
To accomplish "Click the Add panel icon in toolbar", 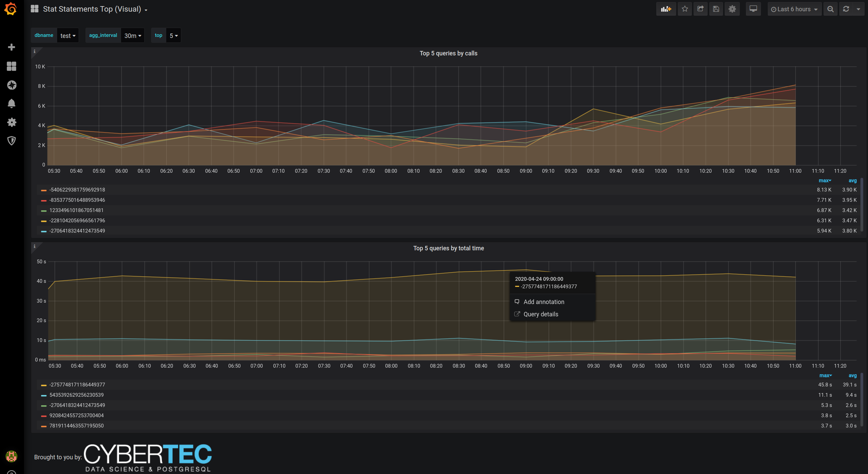I will [x=666, y=9].
